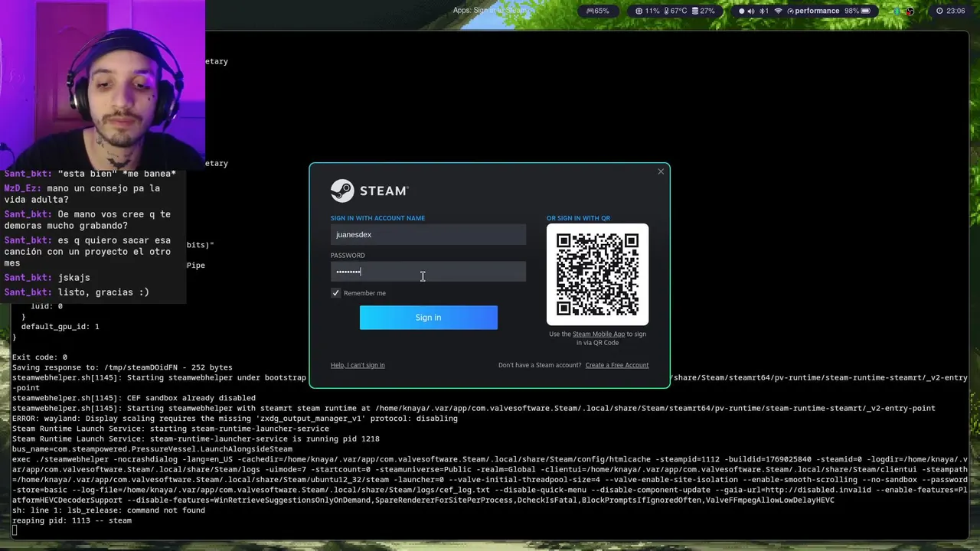Click 'OR SIGN IN WITH QR' label

coord(578,218)
